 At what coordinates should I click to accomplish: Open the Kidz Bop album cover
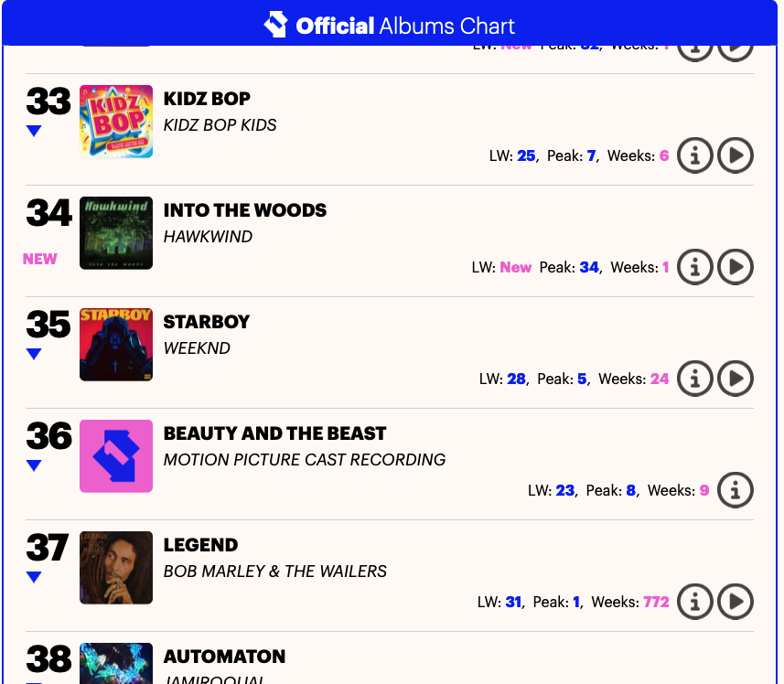click(116, 122)
